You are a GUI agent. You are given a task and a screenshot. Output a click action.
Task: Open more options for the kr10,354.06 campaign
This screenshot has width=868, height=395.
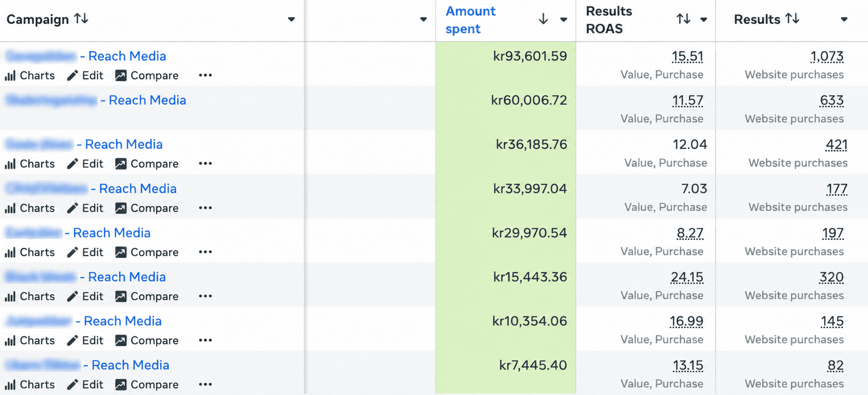pos(205,340)
